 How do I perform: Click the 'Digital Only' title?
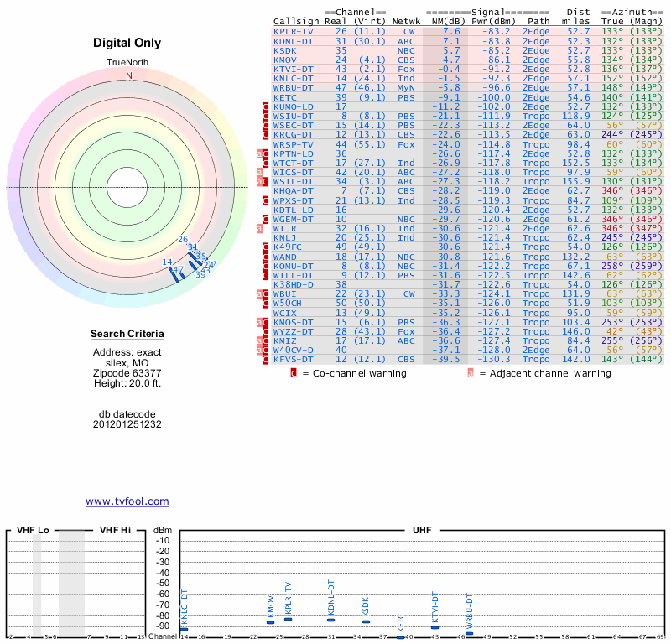[127, 43]
